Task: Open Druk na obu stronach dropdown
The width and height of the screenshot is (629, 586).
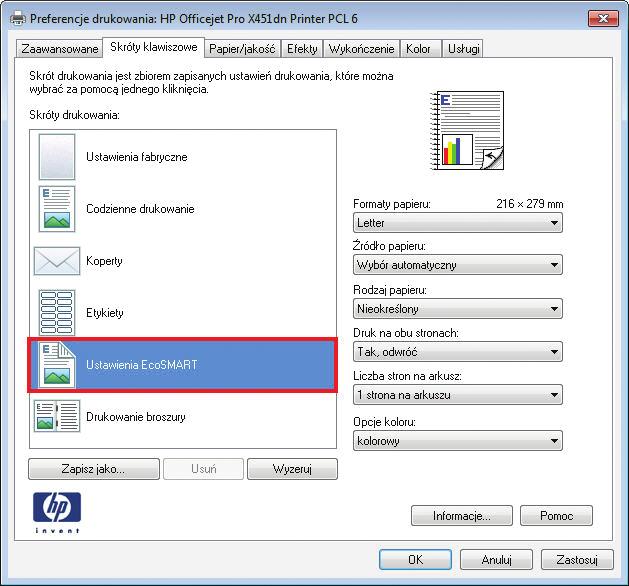Action: tap(458, 352)
